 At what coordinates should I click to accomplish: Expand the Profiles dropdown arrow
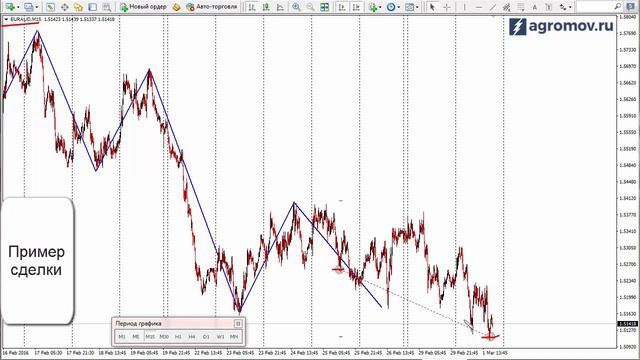coord(37,7)
